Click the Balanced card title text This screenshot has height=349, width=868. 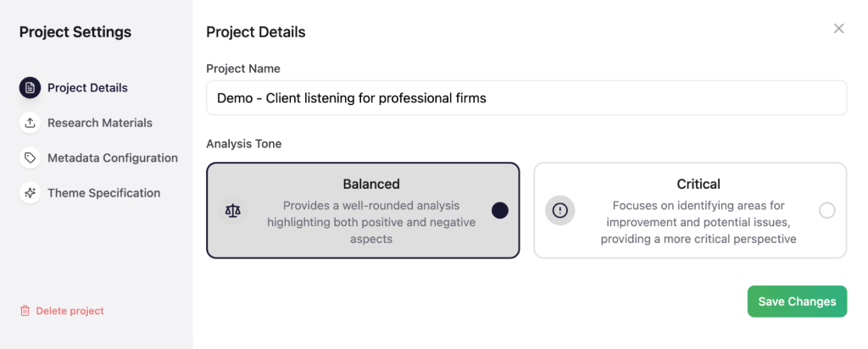pyautogui.click(x=371, y=184)
